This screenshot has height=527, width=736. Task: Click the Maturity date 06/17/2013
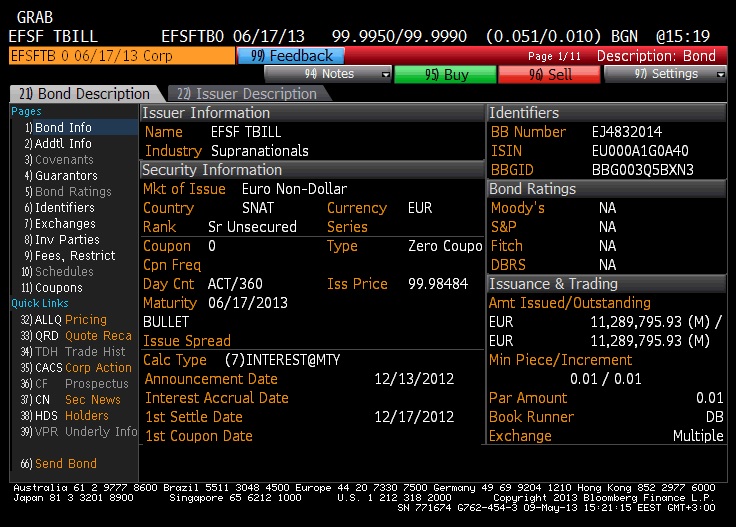pyautogui.click(x=248, y=303)
